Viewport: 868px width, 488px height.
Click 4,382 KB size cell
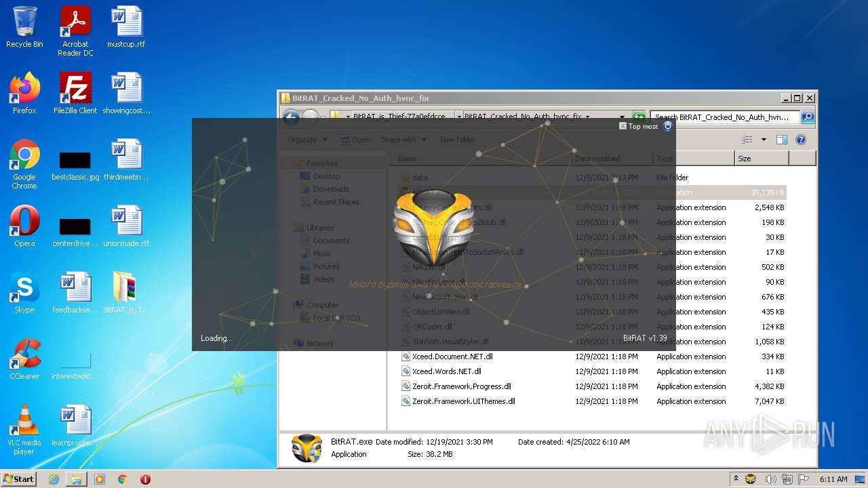[769, 386]
